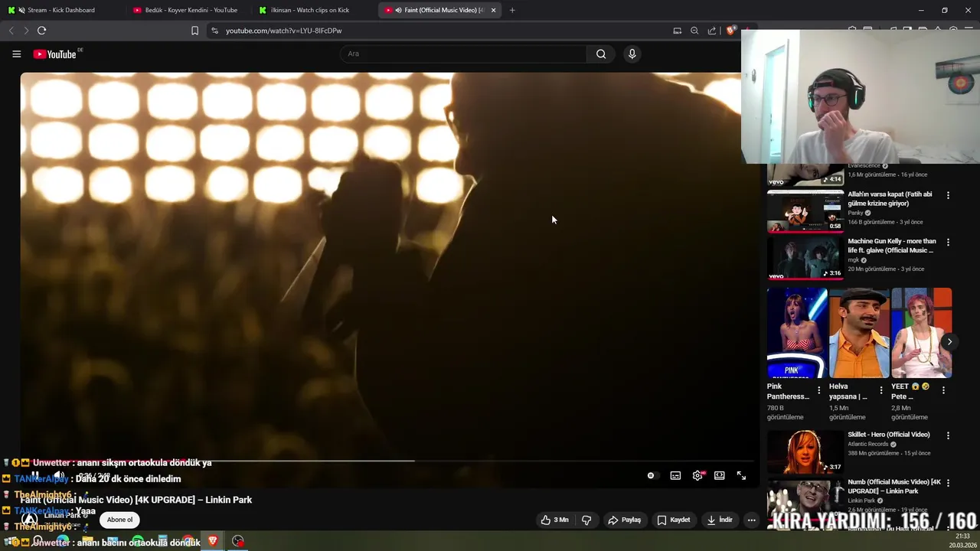
Task: Click the İndir download button
Action: coord(719,520)
